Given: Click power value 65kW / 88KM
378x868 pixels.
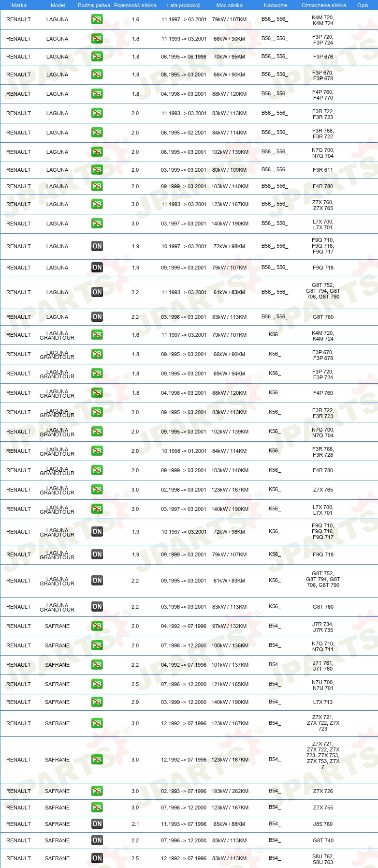Looking at the screenshot, I should (x=230, y=824).
